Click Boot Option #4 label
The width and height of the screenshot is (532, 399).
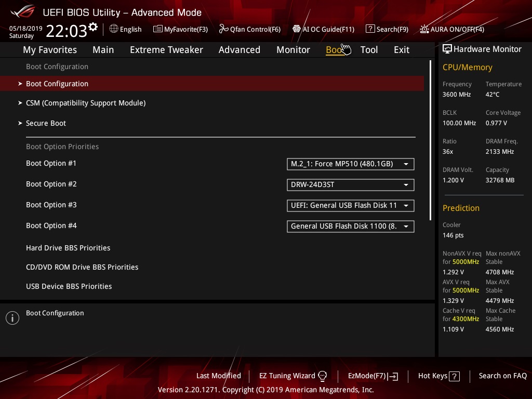point(51,225)
